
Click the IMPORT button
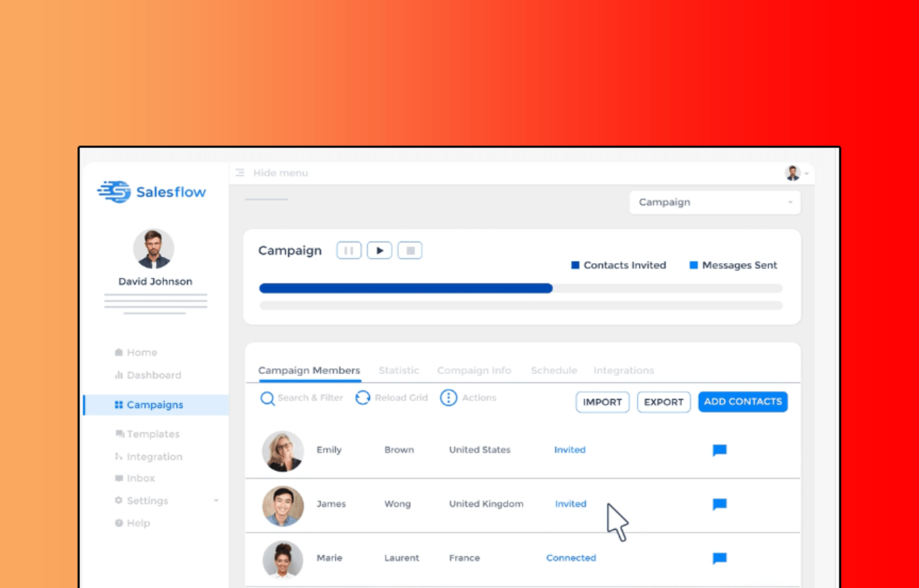tap(600, 401)
